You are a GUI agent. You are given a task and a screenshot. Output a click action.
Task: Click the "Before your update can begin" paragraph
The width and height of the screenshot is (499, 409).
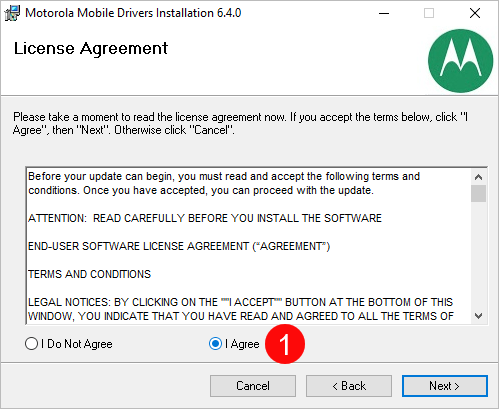click(224, 183)
